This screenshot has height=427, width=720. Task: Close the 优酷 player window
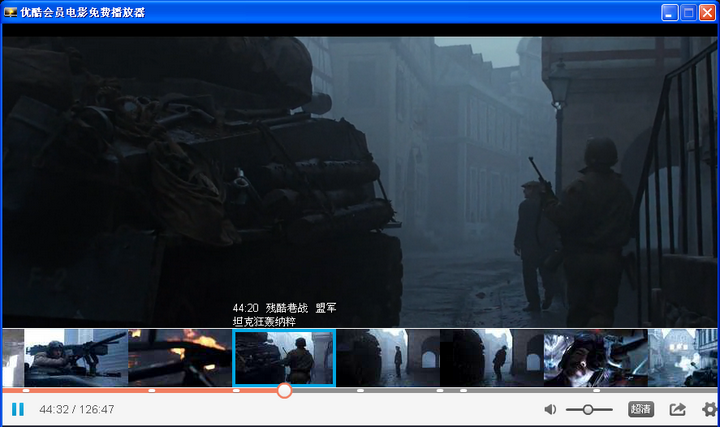tap(707, 13)
